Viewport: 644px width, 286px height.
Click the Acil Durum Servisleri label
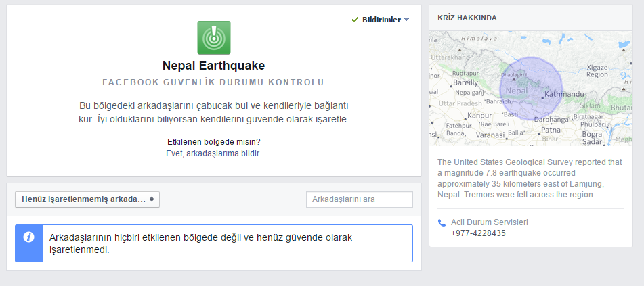point(490,222)
